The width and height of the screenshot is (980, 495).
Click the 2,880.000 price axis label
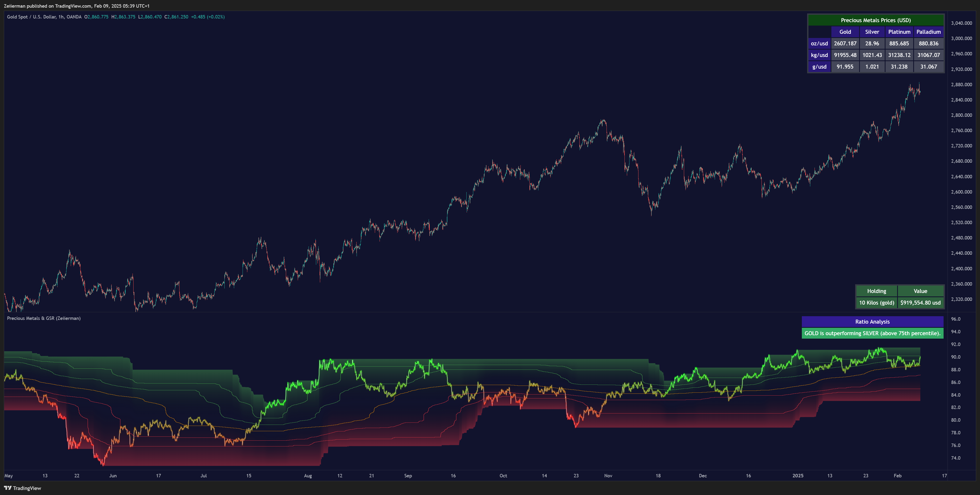(961, 84)
